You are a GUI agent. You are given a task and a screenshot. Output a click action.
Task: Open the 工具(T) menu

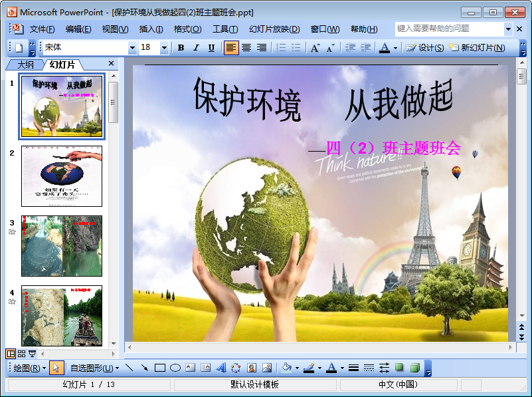(225, 29)
